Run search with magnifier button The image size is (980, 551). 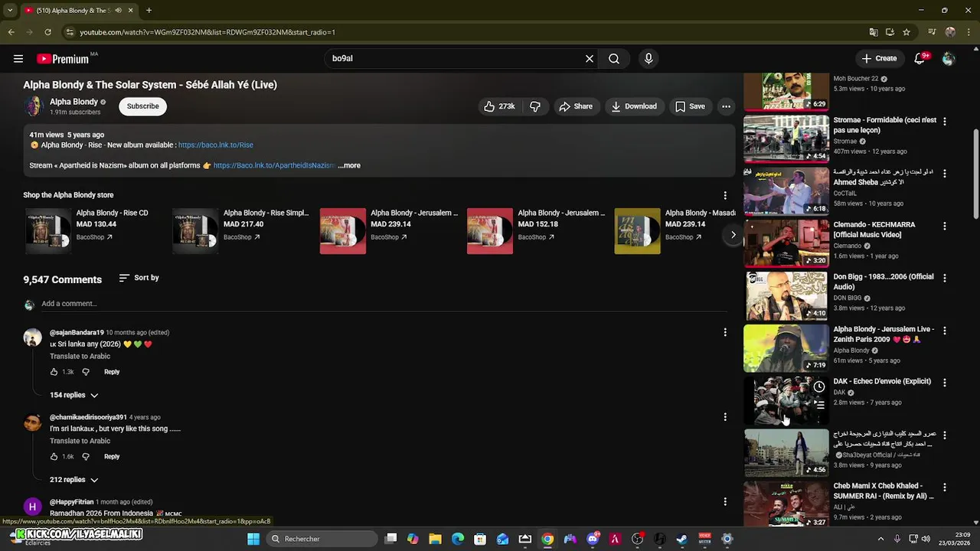pyautogui.click(x=614, y=59)
